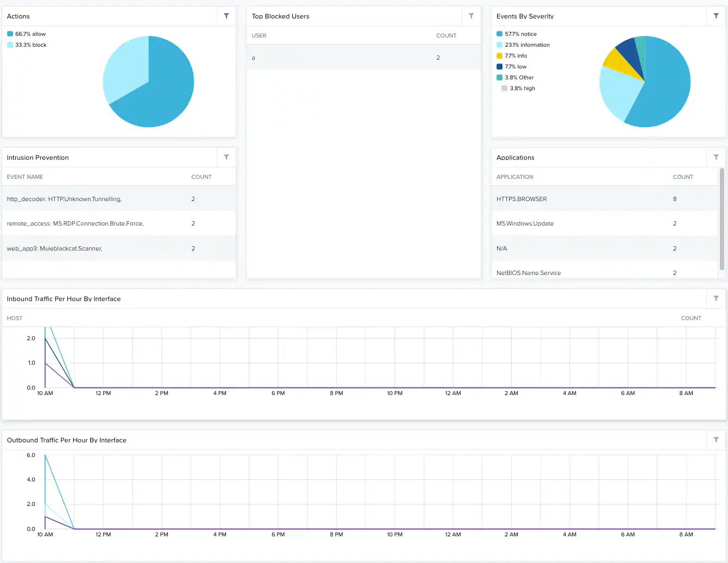Click the Intrusion Prevention filter icon
Viewport: 728px width, 563px height.
tap(227, 157)
